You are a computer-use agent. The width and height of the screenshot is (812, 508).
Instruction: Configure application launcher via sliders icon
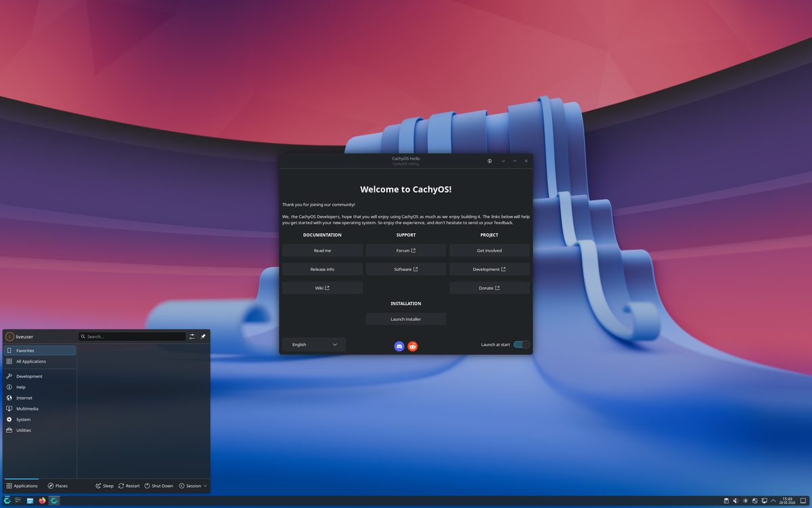coord(192,336)
